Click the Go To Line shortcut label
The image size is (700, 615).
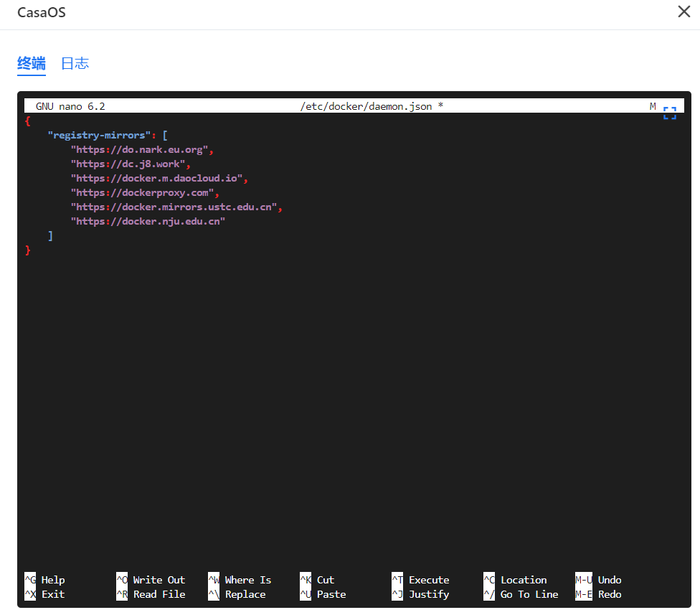529,594
